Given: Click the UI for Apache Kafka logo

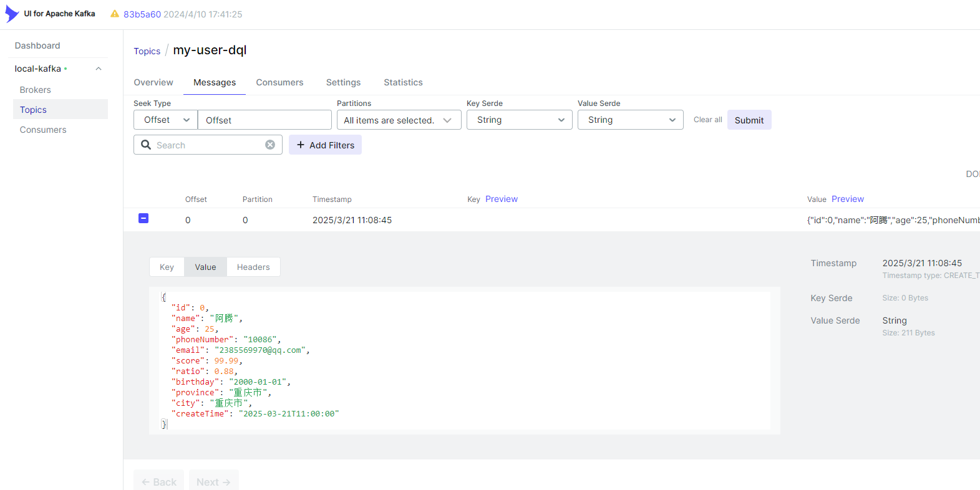Looking at the screenshot, I should [12, 14].
